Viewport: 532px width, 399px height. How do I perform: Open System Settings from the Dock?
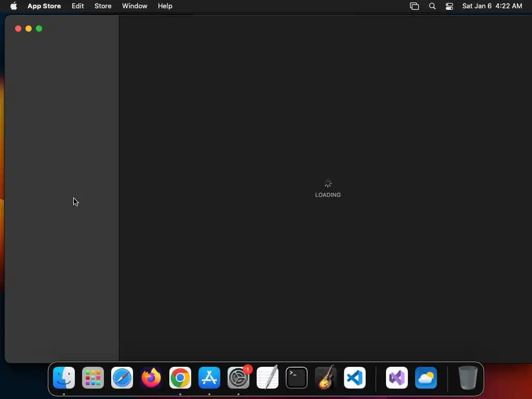(x=238, y=378)
